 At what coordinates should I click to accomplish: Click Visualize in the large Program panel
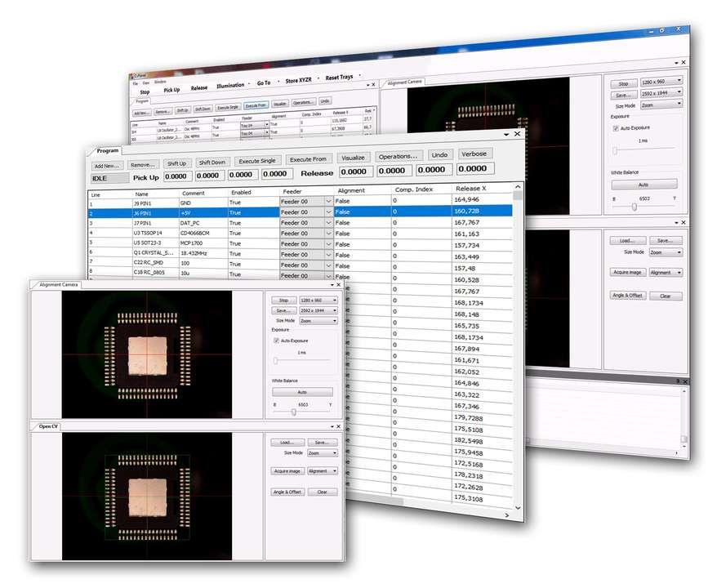click(x=353, y=158)
